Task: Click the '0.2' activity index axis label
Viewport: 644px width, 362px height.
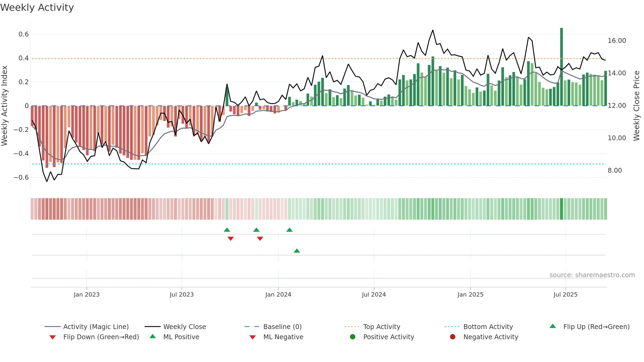Action: [x=24, y=82]
